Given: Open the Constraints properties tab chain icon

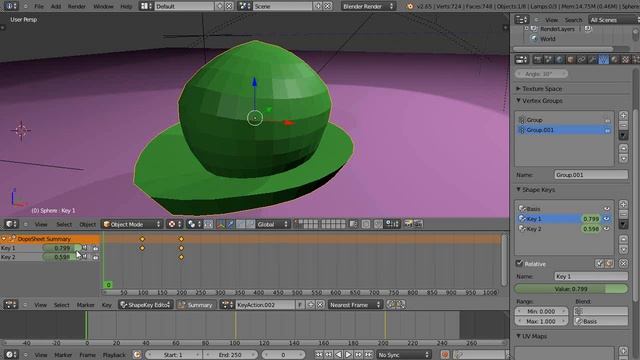Looking at the screenshot, I should point(582,60).
